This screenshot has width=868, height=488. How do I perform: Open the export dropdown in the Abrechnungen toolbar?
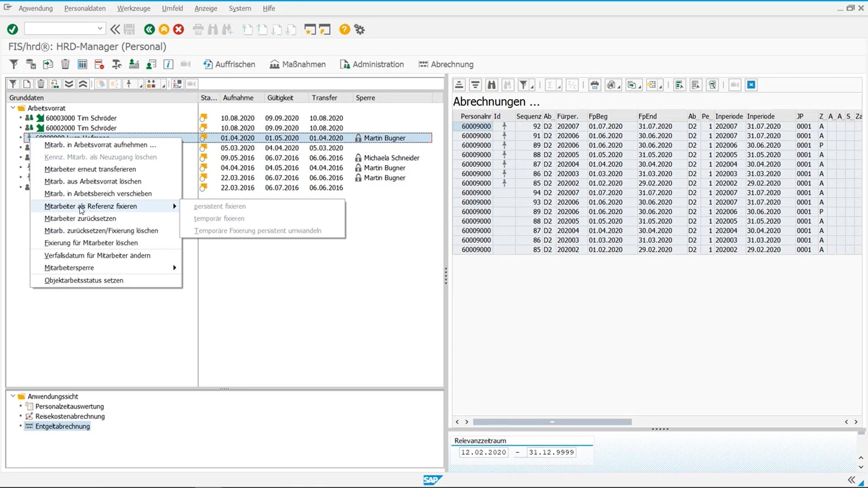pyautogui.click(x=640, y=86)
